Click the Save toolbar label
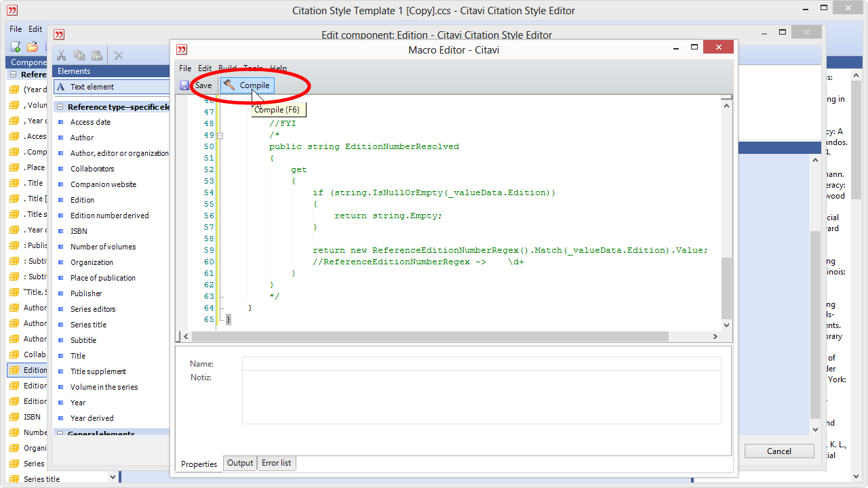This screenshot has width=868, height=488. pos(203,85)
